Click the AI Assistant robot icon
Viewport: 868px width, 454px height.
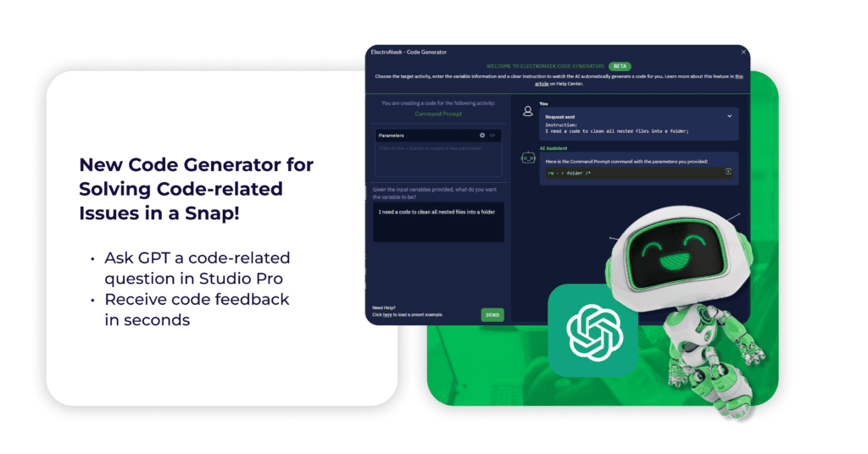point(527,157)
